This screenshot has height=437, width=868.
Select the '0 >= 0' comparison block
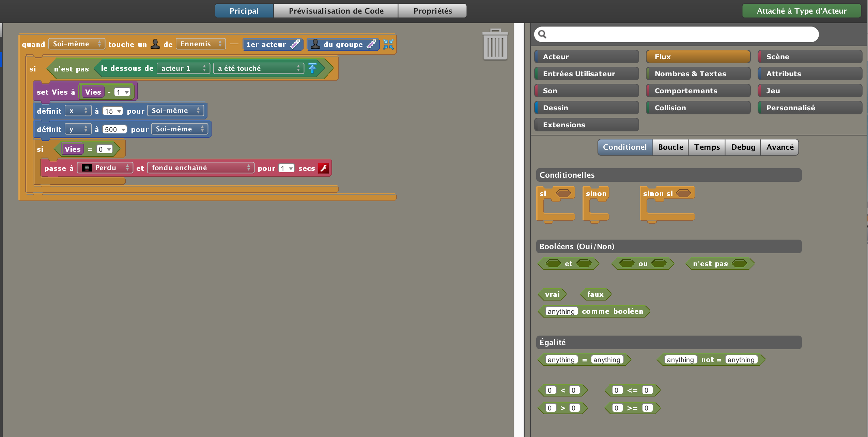point(633,408)
